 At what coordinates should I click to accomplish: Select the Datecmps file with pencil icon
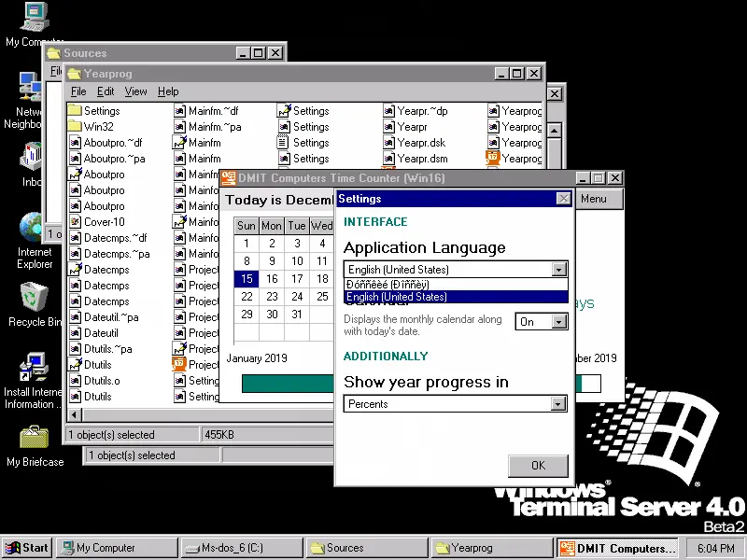pyautogui.click(x=99, y=270)
